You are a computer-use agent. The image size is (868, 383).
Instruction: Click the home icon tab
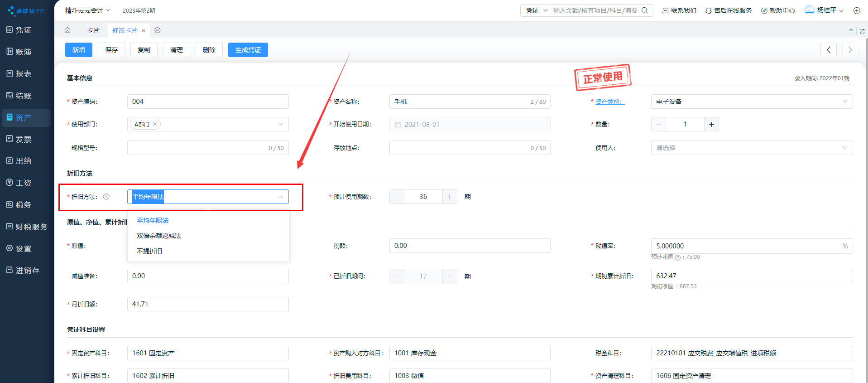click(x=67, y=30)
